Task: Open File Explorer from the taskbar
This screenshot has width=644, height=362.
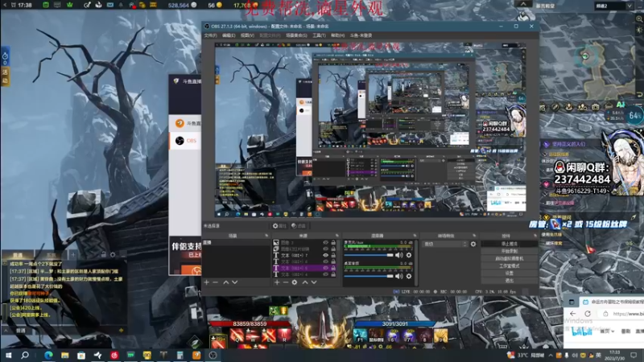Action: pyautogui.click(x=65, y=355)
